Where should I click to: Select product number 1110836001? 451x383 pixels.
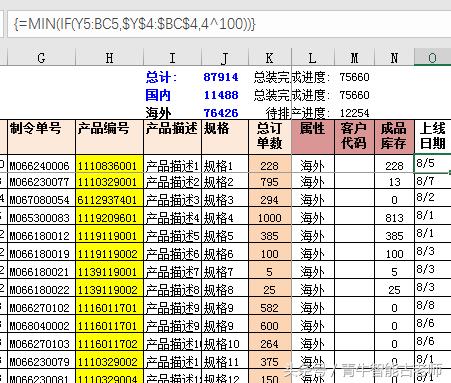(x=110, y=164)
